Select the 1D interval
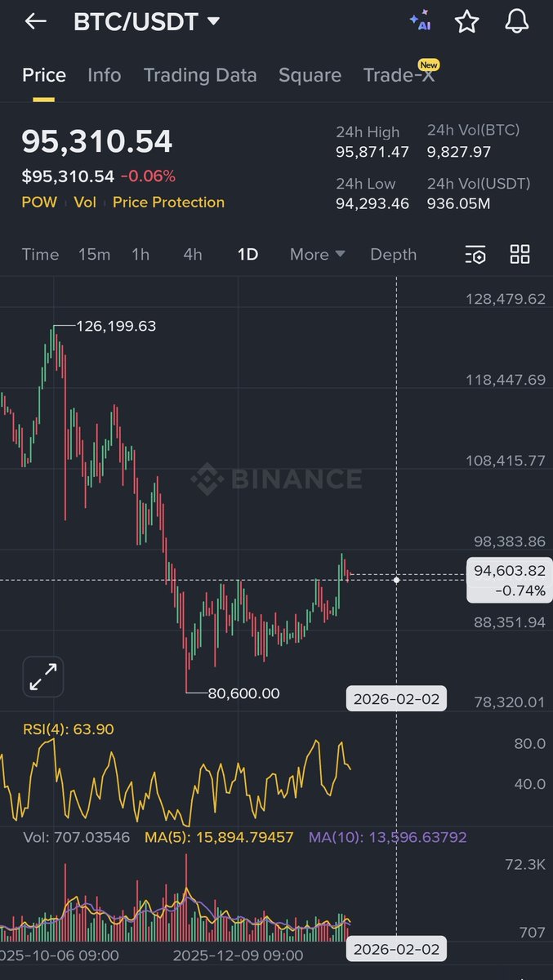The image size is (553, 980). tap(248, 255)
